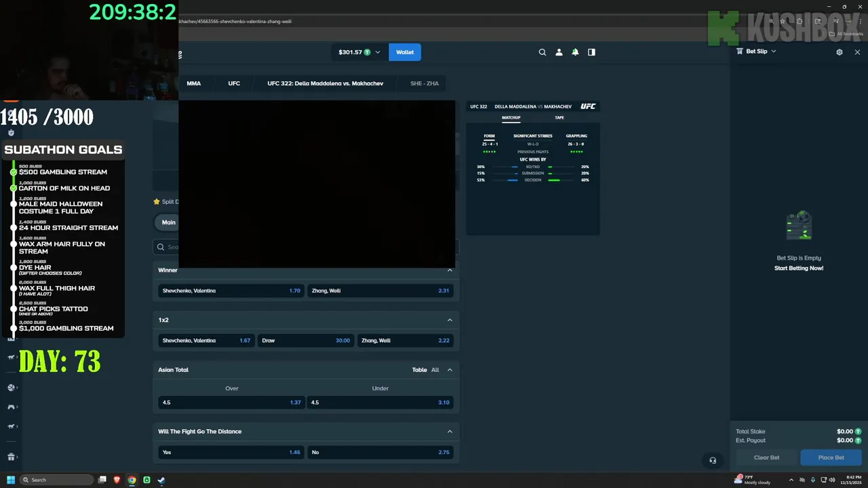Bookmark page with star icon
This screenshot has width=868, height=488.
pyautogui.click(x=782, y=21)
